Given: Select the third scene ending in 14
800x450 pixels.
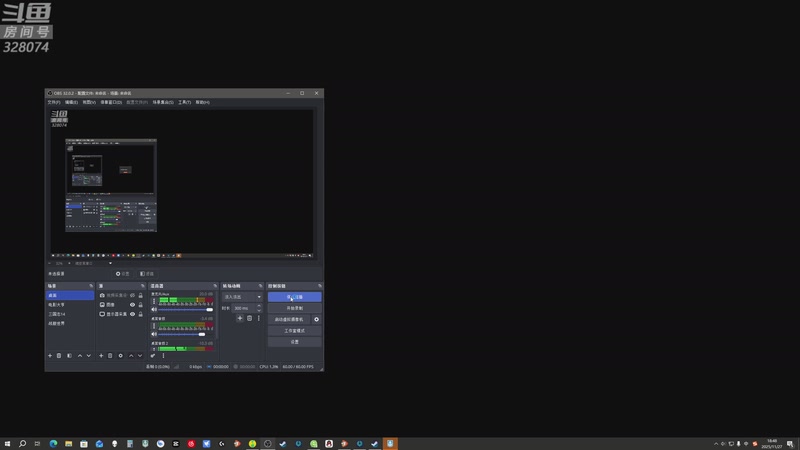Looking at the screenshot, I should click(70, 314).
